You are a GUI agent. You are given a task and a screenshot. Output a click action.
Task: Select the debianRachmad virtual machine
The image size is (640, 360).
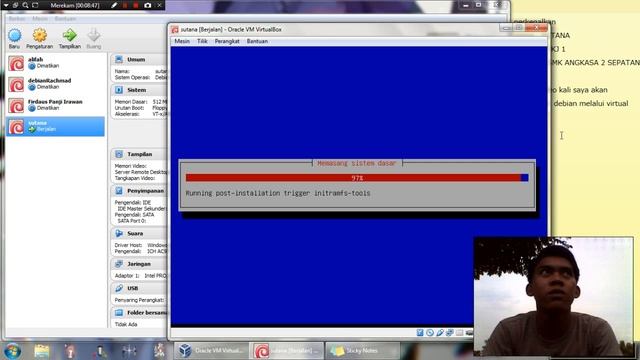55,84
